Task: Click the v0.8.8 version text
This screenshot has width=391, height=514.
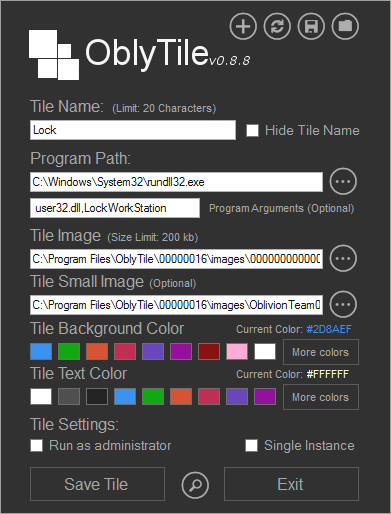Action: 230,61
